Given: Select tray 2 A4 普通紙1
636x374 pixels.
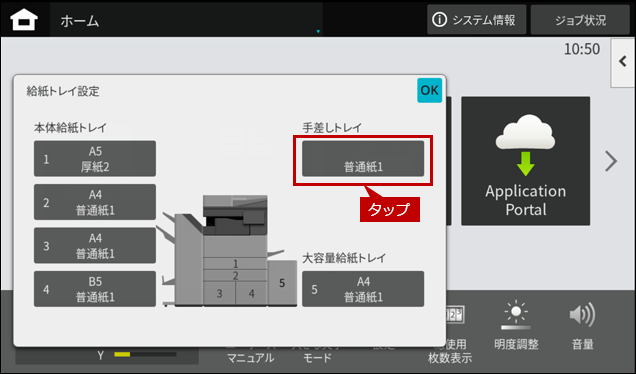Looking at the screenshot, I should tap(95, 202).
